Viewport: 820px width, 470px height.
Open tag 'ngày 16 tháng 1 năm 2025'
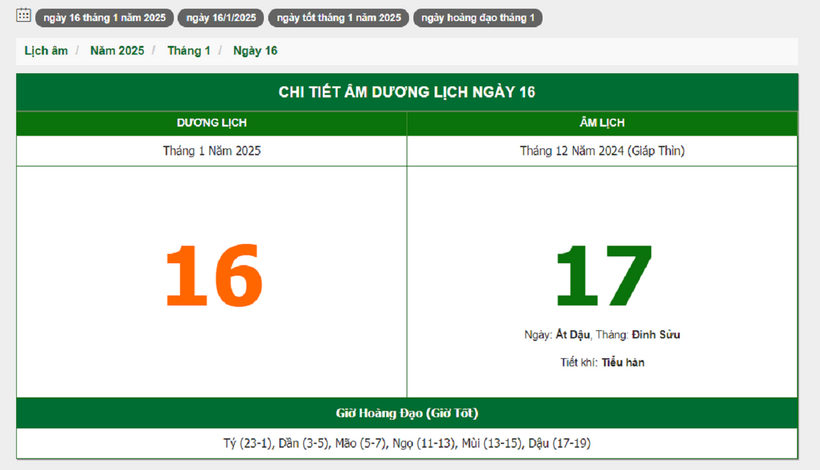(105, 18)
